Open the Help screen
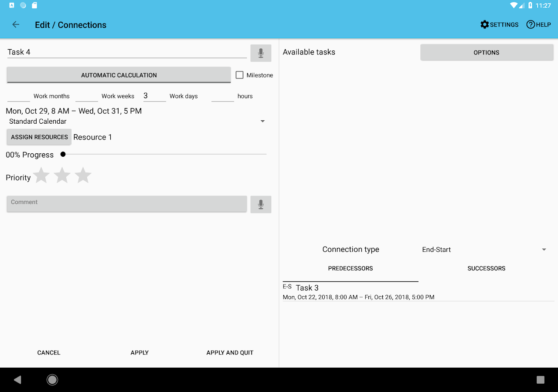This screenshot has width=558, height=392. pyautogui.click(x=538, y=24)
